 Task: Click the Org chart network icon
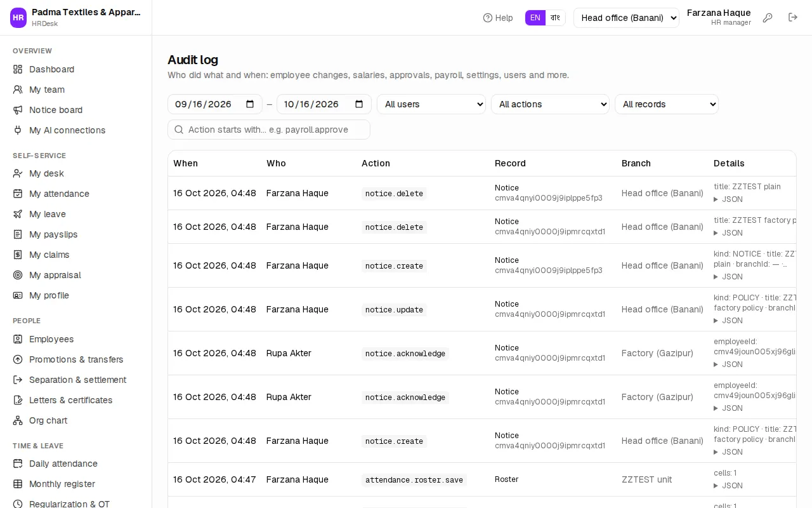point(18,420)
